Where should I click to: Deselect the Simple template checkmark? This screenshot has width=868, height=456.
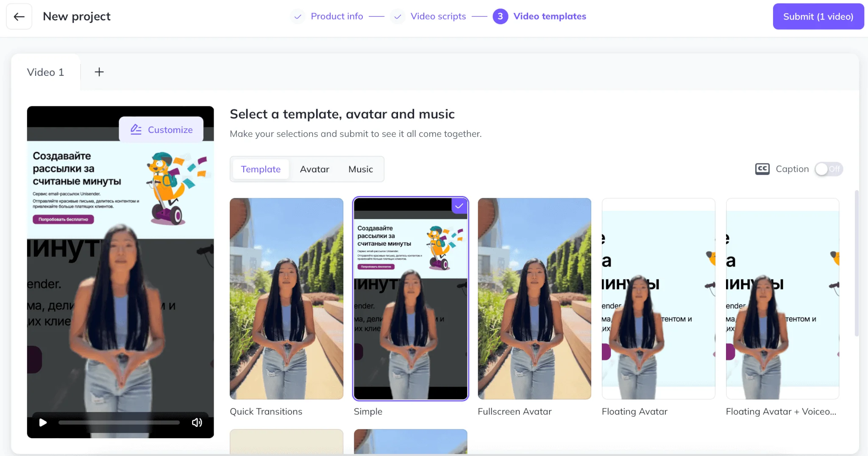(459, 206)
